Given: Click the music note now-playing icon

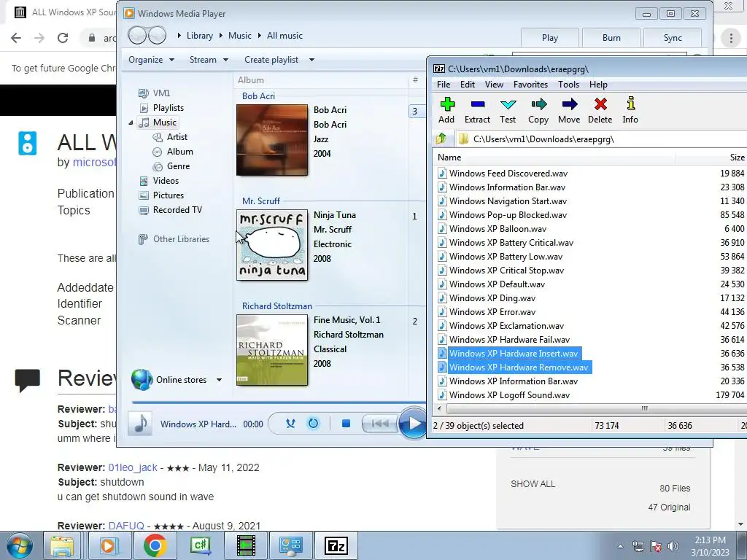Looking at the screenshot, I should [x=141, y=424].
